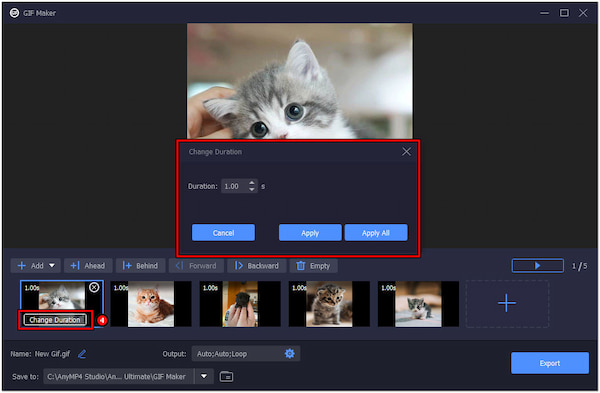Add a new frame via large plus placeholder
The height and width of the screenshot is (393, 600).
[507, 303]
